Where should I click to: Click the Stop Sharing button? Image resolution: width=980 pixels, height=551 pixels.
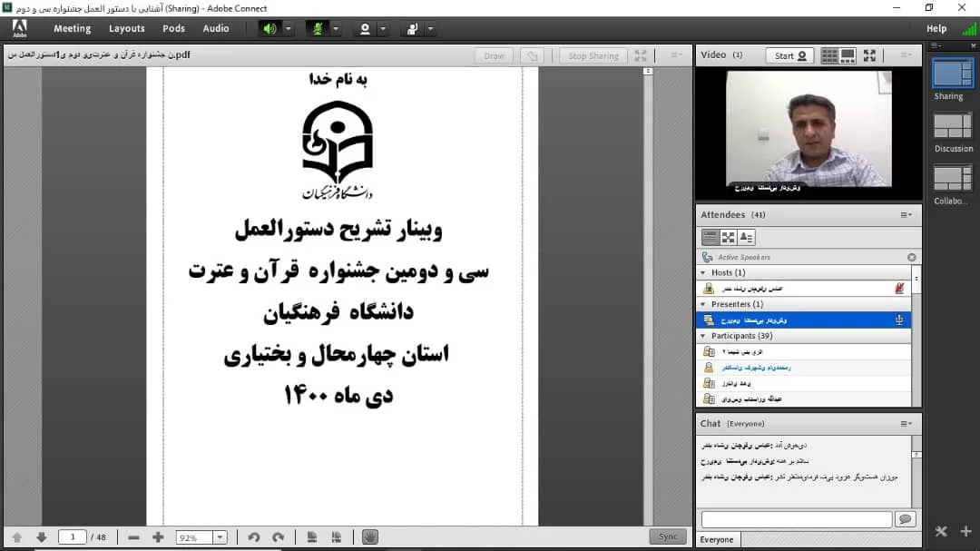pos(593,56)
